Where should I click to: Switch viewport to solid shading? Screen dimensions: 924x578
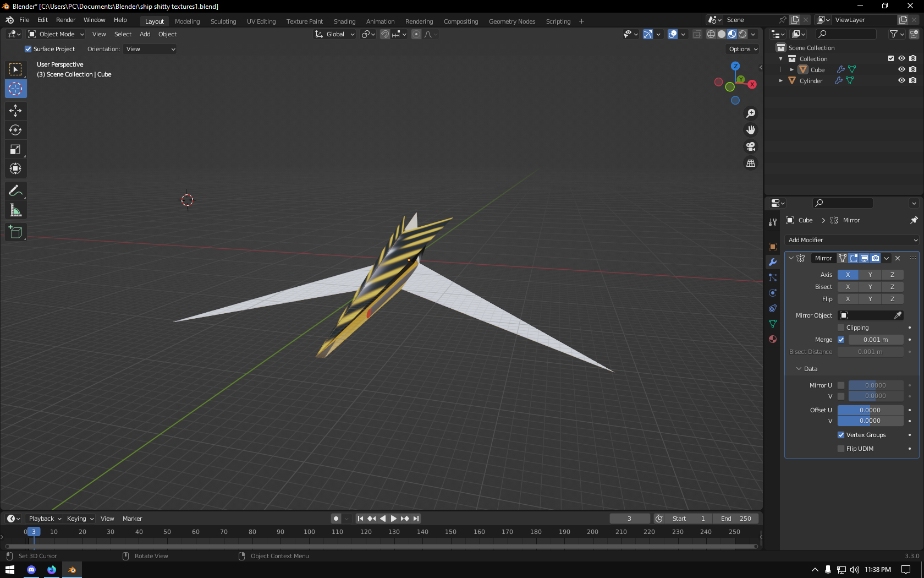722,34
